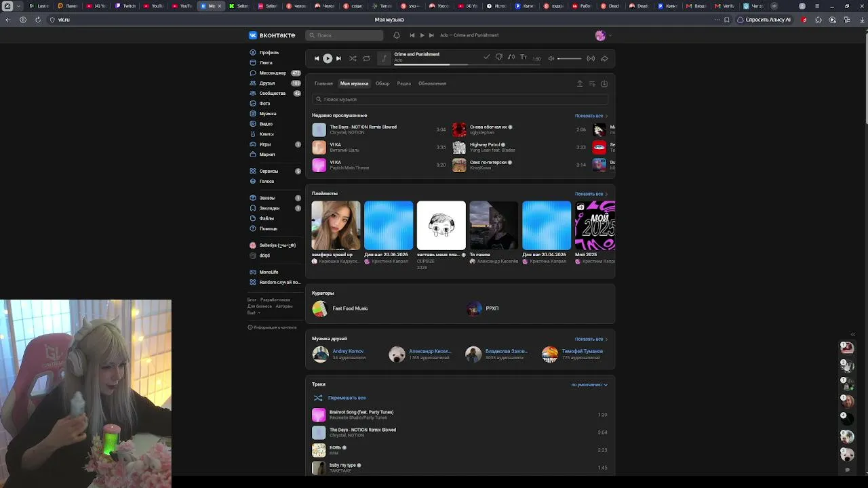Open the Обзор tab
The width and height of the screenshot is (868, 488).
tap(382, 83)
